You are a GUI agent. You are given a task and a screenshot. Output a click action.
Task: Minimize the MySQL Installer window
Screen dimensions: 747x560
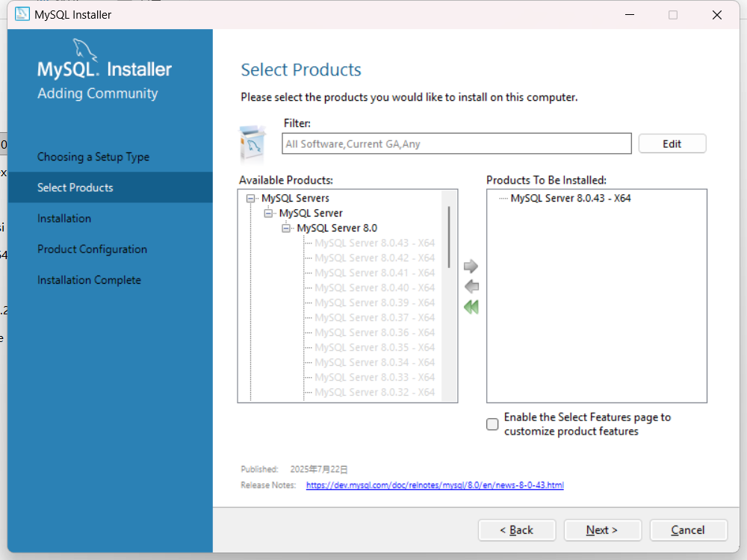[630, 15]
